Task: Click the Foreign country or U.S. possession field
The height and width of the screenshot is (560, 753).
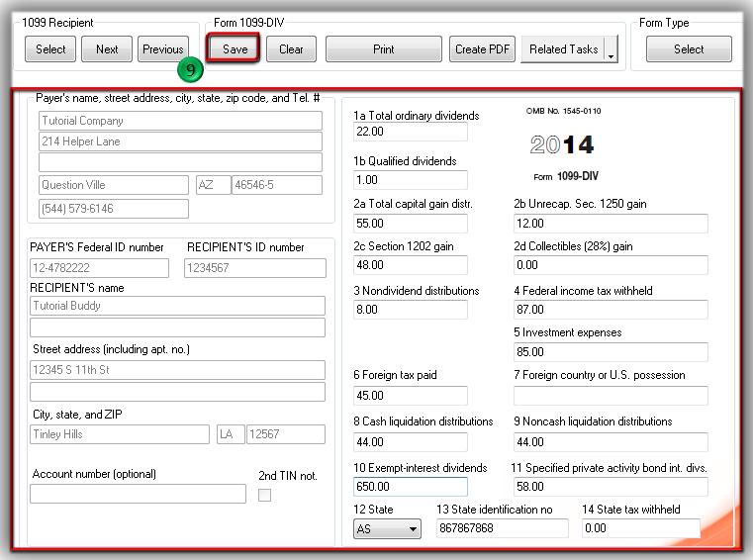Action: pyautogui.click(x=611, y=396)
